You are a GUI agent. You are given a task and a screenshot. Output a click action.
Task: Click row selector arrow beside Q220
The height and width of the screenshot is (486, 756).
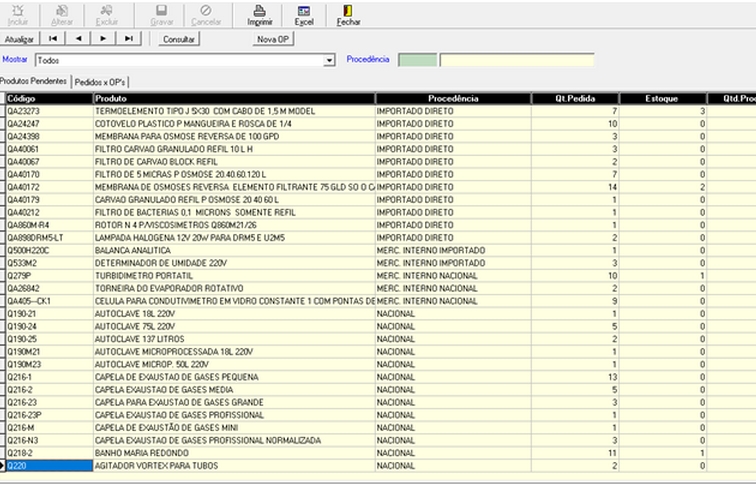pyautogui.click(x=2, y=466)
